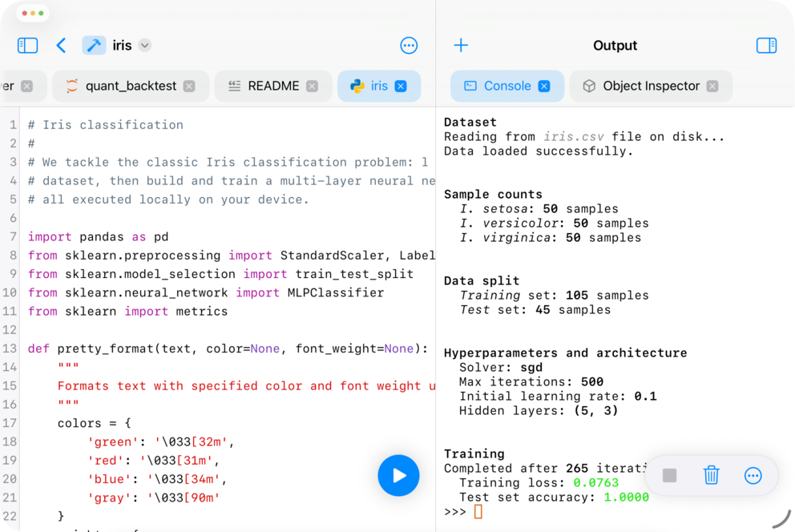
Task: Click the console prompt input cursor
Action: pyautogui.click(x=478, y=512)
